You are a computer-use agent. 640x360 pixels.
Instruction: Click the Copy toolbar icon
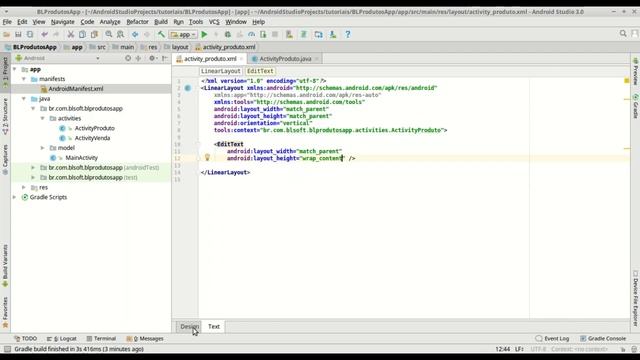tap(82, 35)
